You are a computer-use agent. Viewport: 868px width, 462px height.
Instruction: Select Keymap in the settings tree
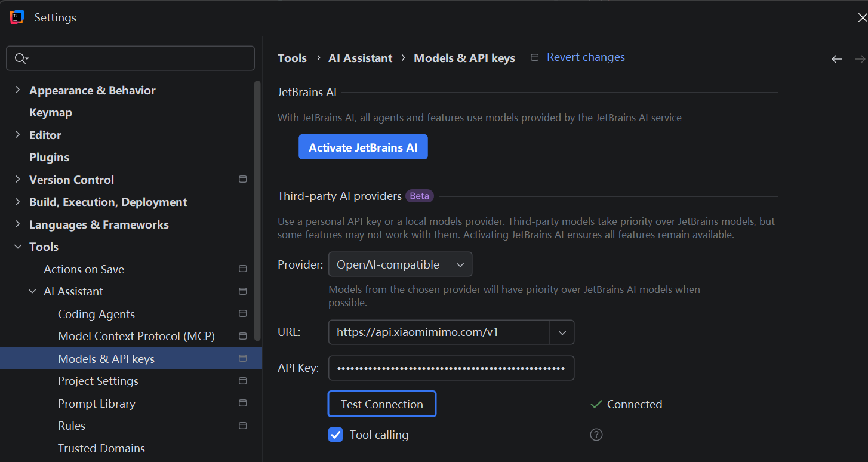(51, 112)
